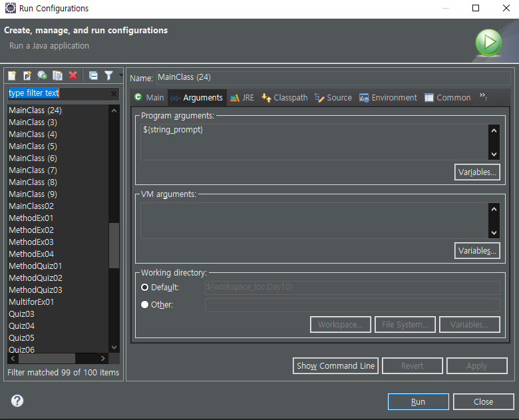Click in the Program arguments text area
The height and width of the screenshot is (420, 519).
coord(314,142)
